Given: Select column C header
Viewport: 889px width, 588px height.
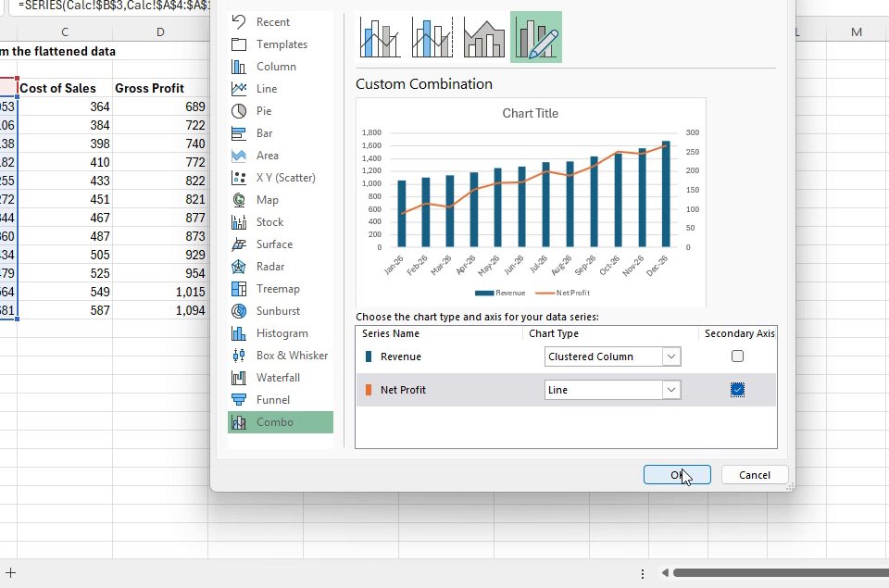Looking at the screenshot, I should pyautogui.click(x=65, y=31).
